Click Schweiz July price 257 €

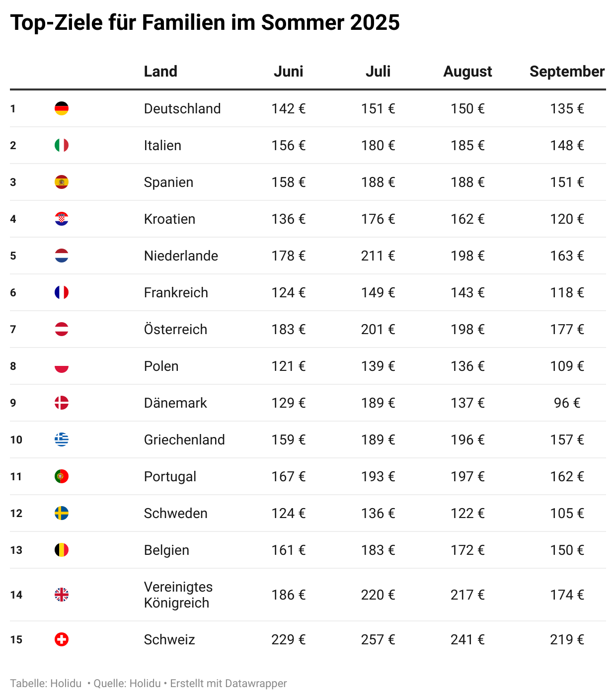[378, 639]
